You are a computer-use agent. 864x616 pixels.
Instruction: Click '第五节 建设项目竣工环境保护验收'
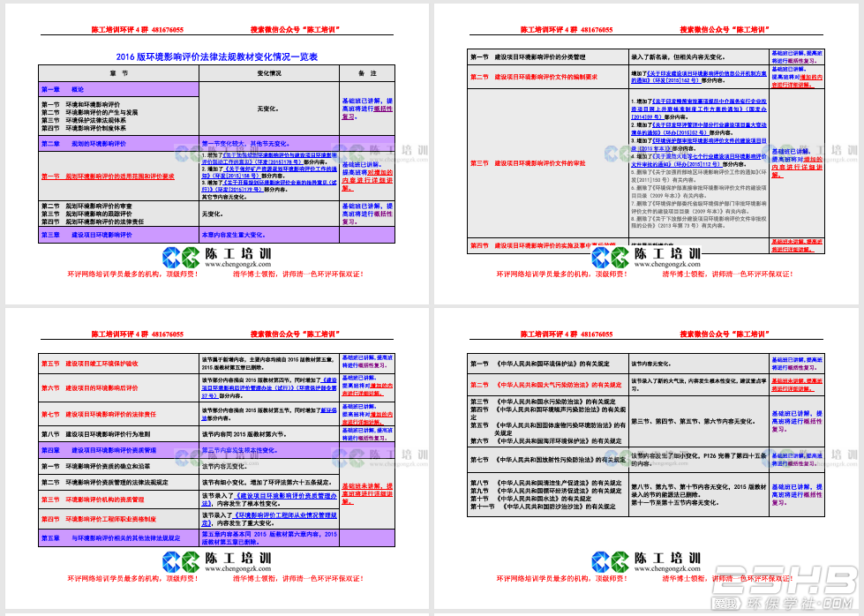tap(90, 364)
